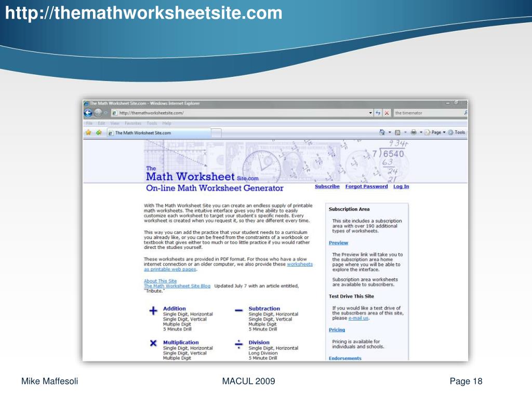Select 'Single Digit, Vertical' under Addition
The height and width of the screenshot is (399, 532).
tap(184, 320)
